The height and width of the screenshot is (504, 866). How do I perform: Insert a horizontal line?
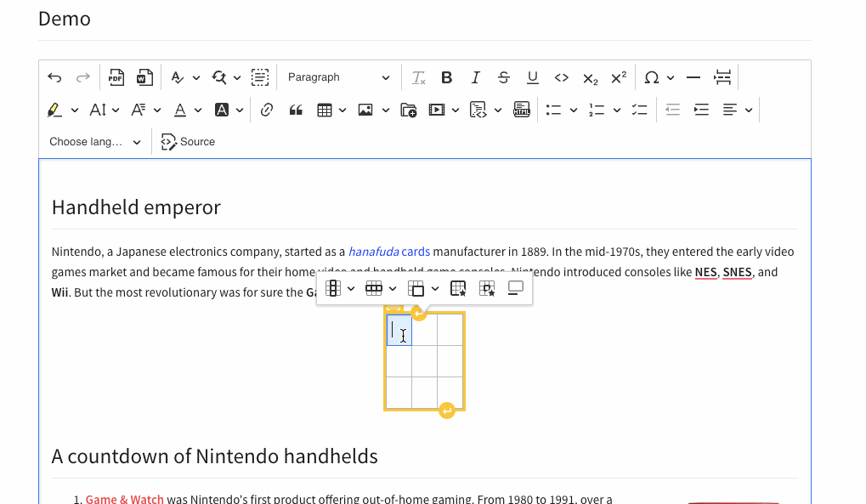(693, 77)
